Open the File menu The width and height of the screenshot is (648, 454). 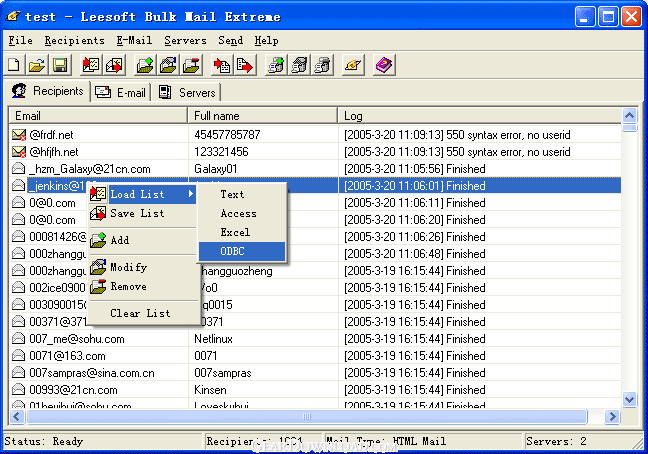(x=20, y=40)
